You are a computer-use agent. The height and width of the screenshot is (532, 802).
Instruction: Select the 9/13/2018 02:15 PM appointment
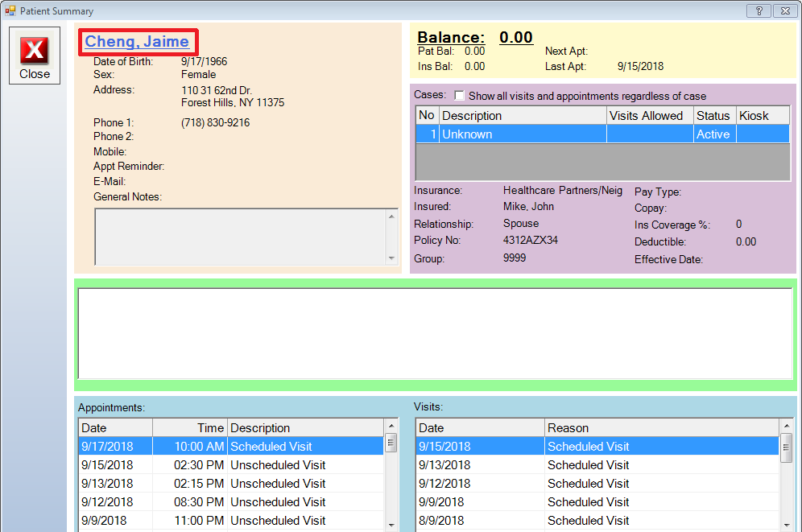230,484
